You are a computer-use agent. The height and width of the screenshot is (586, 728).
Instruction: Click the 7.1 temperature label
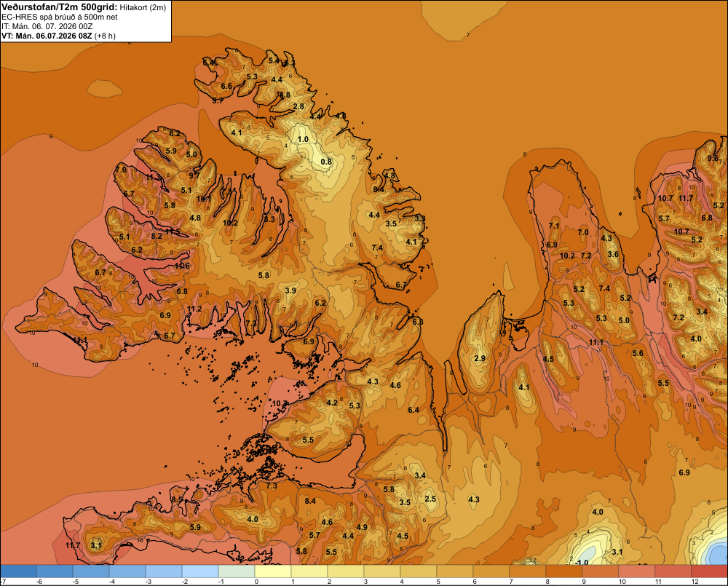(554, 226)
